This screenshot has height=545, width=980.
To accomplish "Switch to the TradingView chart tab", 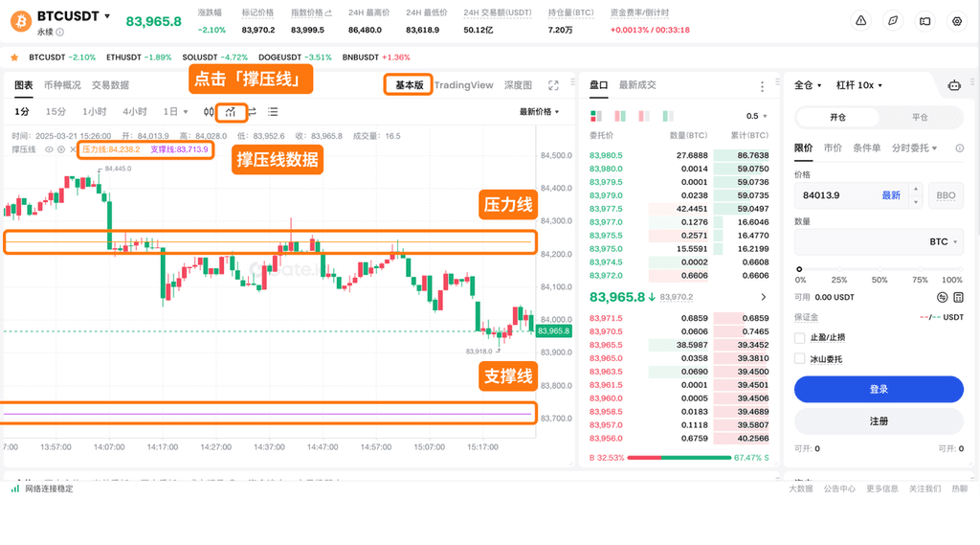I will pyautogui.click(x=464, y=85).
